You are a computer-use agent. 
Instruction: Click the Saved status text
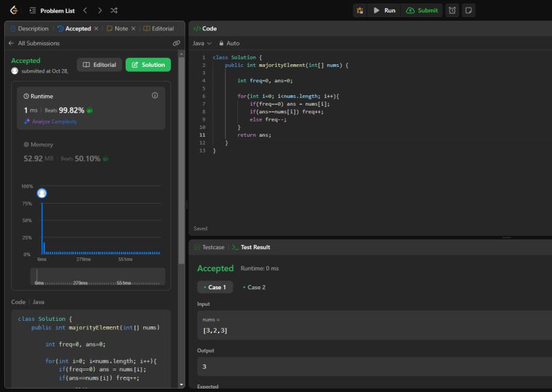[200, 228]
